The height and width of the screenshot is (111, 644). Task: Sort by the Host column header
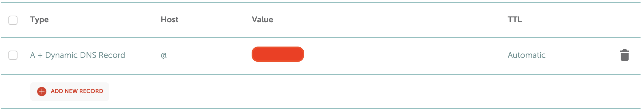(x=170, y=19)
